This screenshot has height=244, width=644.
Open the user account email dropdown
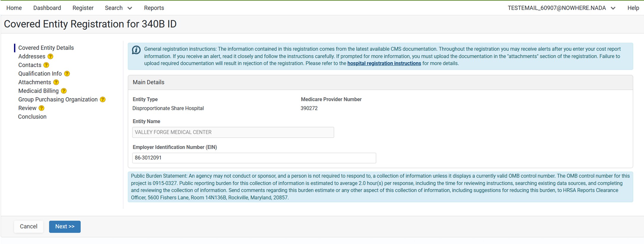[561, 8]
